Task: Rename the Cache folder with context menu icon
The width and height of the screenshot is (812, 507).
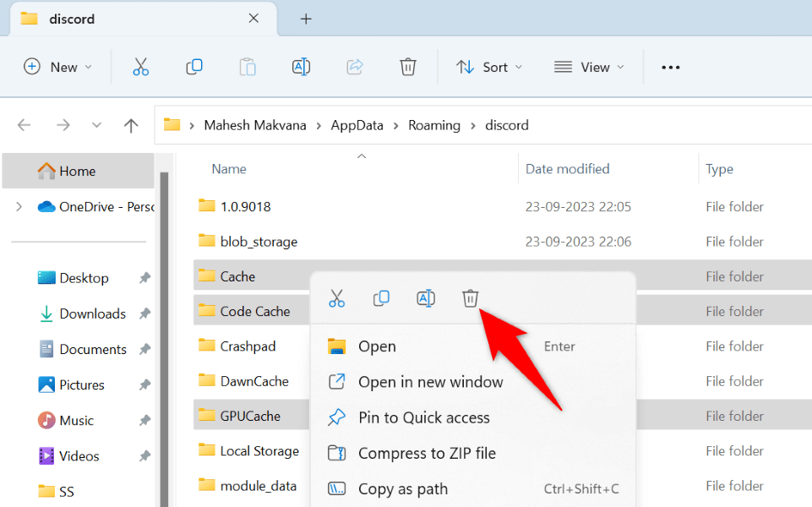Action: tap(426, 298)
